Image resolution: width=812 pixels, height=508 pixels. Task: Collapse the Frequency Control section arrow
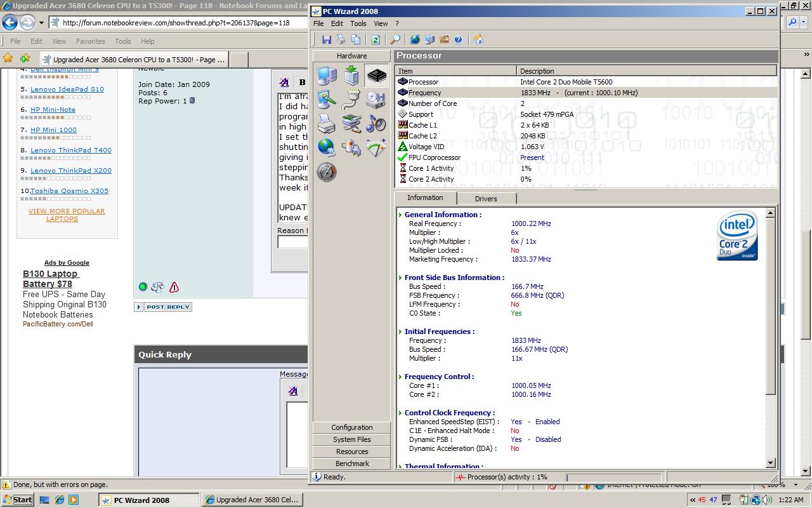click(400, 377)
